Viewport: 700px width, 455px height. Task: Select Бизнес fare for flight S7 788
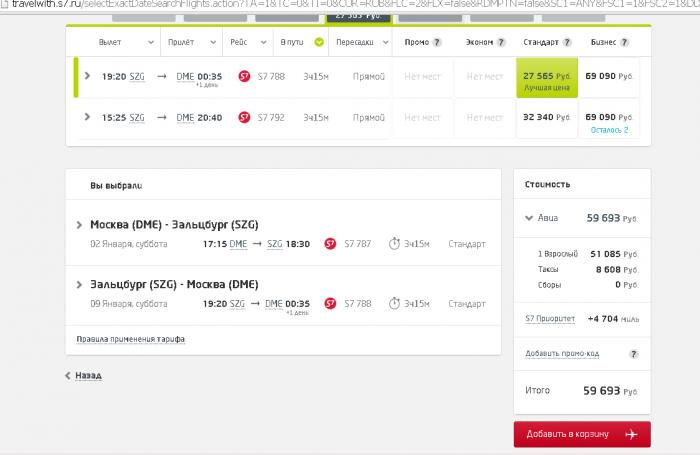click(x=609, y=77)
